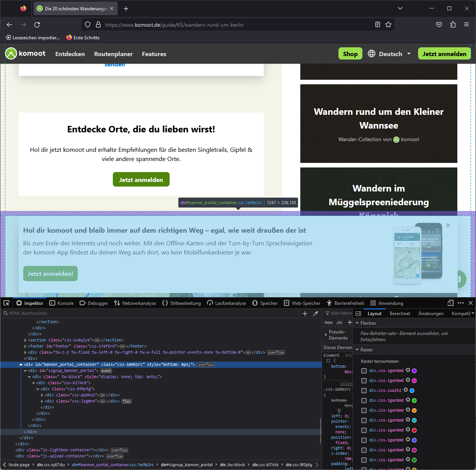This screenshot has height=470, width=476.
Task: Click the Jetzt anmelden! banner button
Action: [x=50, y=274]
